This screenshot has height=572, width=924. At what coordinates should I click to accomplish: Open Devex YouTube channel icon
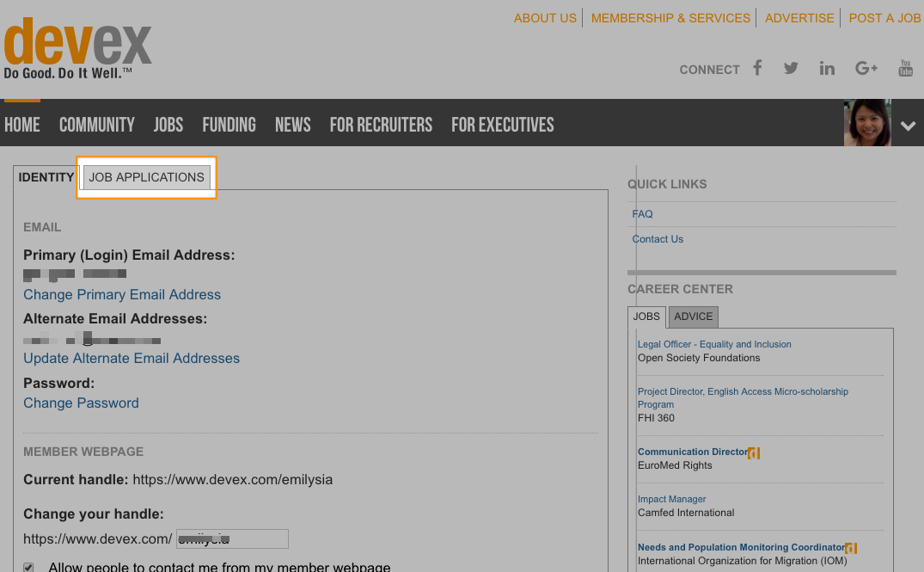coord(906,68)
